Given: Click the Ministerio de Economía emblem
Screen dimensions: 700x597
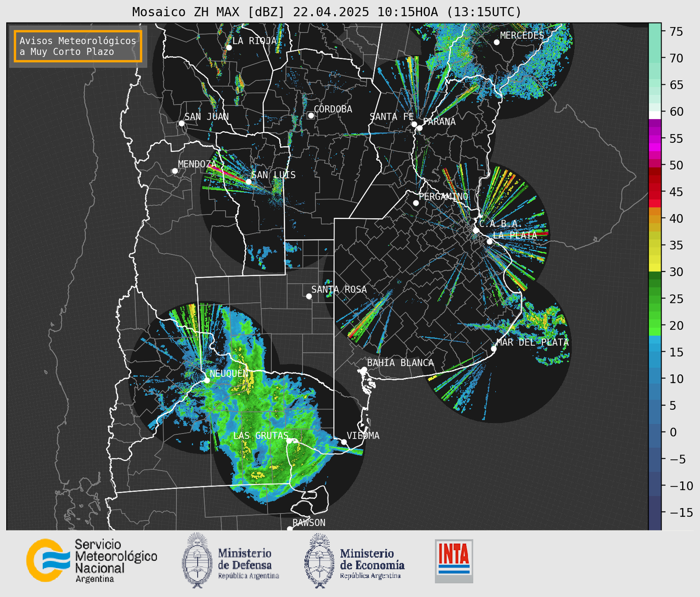Looking at the screenshot, I should (319, 560).
